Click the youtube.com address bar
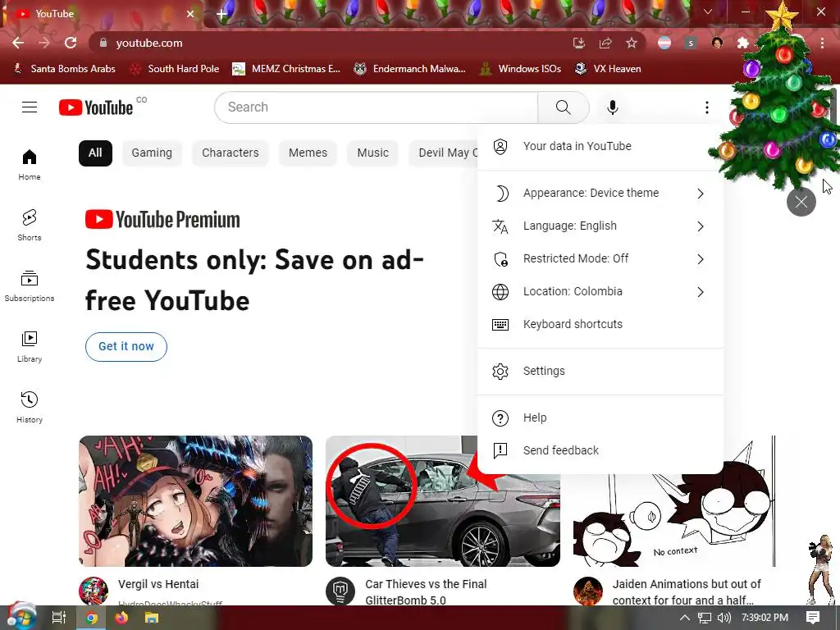 332,43
